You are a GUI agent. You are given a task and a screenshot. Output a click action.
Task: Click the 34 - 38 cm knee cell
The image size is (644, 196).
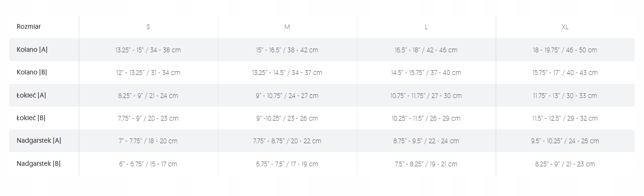tap(148, 50)
